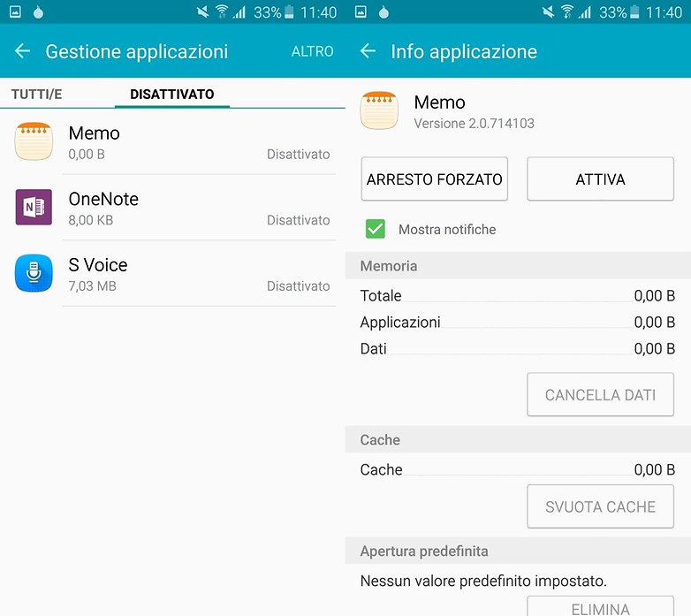691x616 pixels.
Task: Open the Memo app entry
Action: (x=172, y=142)
